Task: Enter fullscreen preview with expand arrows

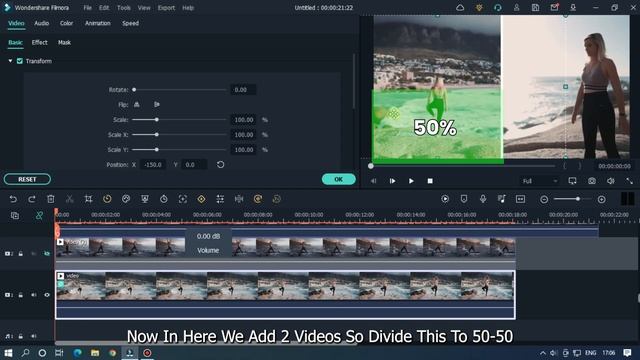Action: pyautogui.click(x=629, y=181)
